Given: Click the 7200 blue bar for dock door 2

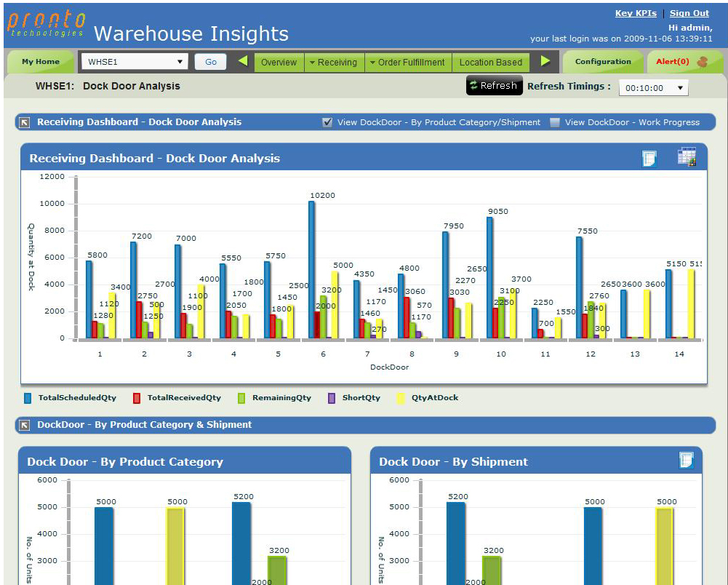Looking at the screenshot, I should pyautogui.click(x=133, y=290).
